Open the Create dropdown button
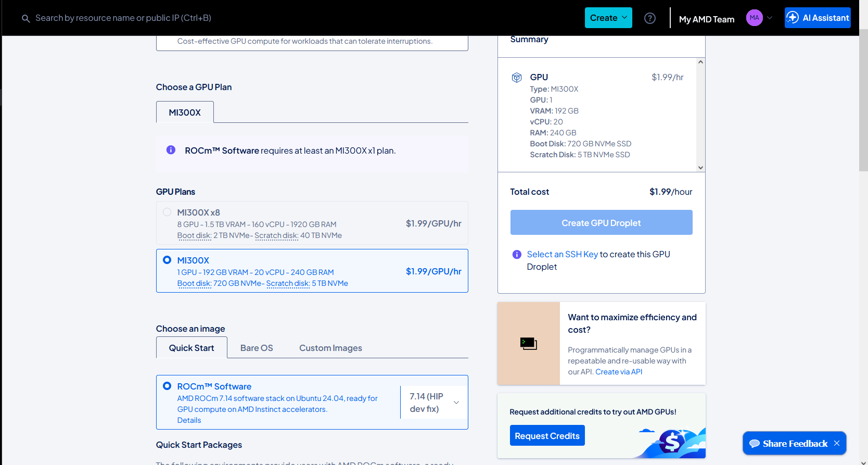The height and width of the screenshot is (465, 868). coord(608,18)
